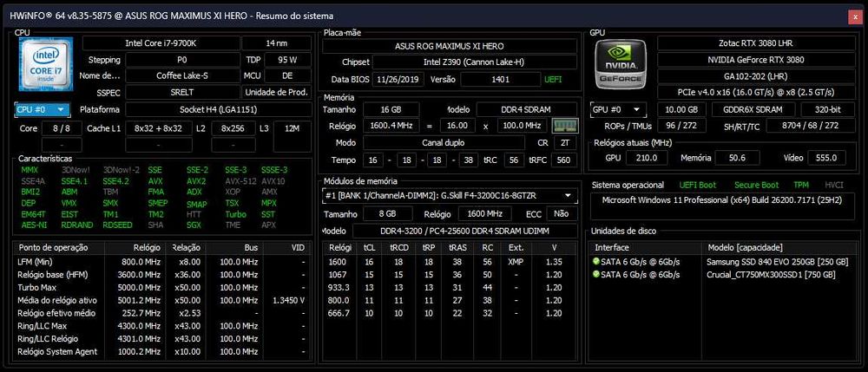The width and height of the screenshot is (868, 372).
Task: Click the TPM label
Action: [x=801, y=186]
